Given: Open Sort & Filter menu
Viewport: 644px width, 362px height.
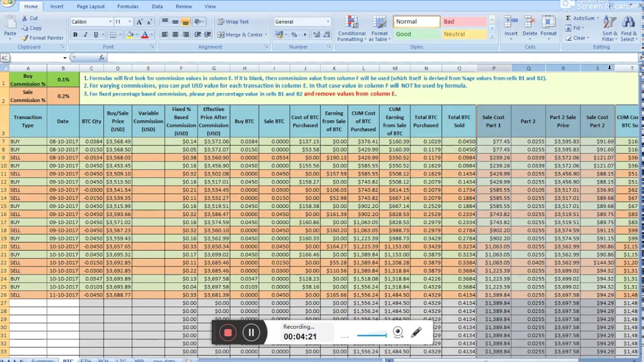Looking at the screenshot, I should pos(609,28).
